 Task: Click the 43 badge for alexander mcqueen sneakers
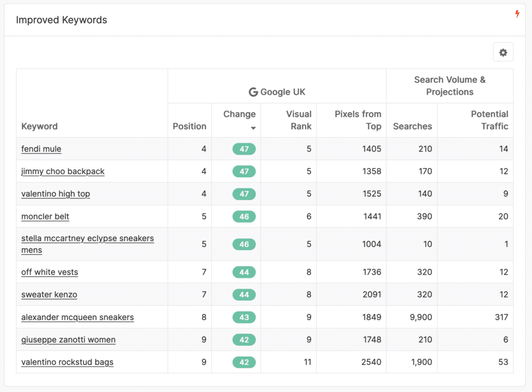click(x=244, y=317)
